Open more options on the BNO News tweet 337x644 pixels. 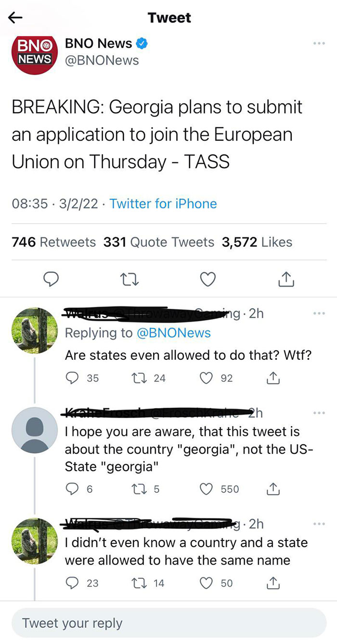point(319,43)
